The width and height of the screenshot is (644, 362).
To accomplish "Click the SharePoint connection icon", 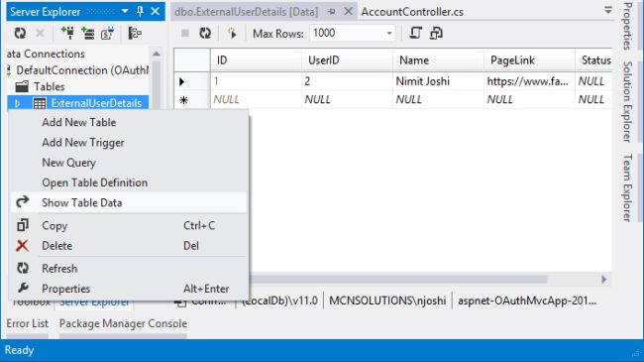I will click(x=107, y=33).
